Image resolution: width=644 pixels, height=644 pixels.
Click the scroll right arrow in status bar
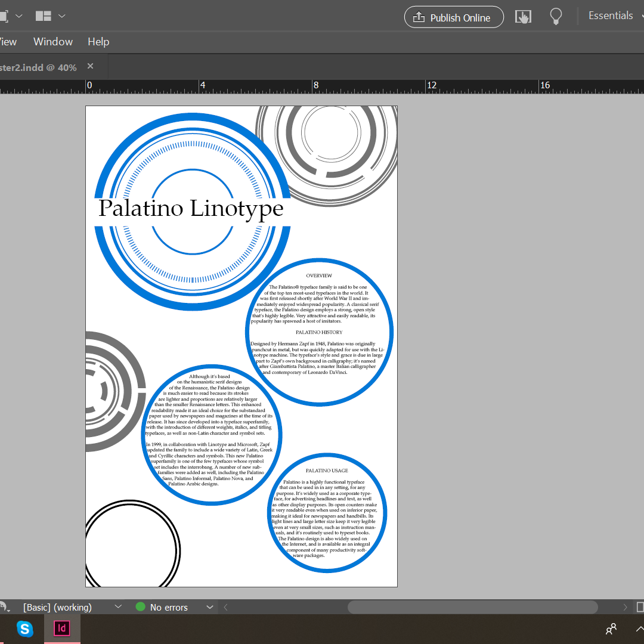[x=625, y=607]
